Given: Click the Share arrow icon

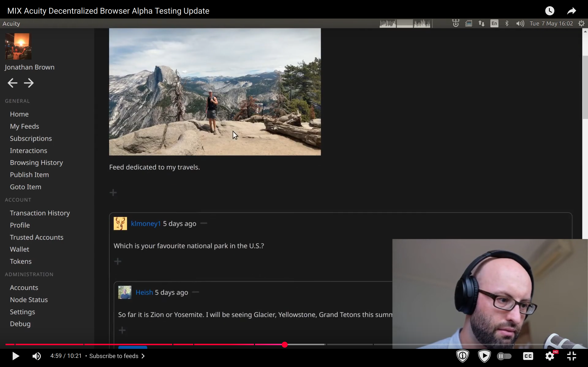Looking at the screenshot, I should point(571,11).
